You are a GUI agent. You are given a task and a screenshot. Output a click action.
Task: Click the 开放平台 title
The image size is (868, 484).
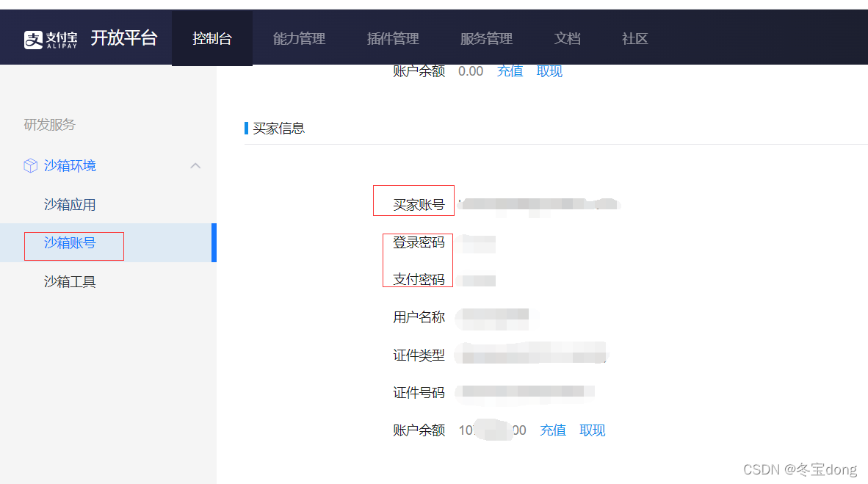pos(124,38)
